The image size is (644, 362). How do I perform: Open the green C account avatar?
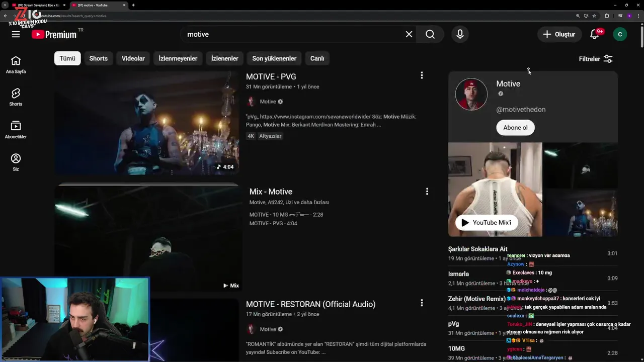pyautogui.click(x=620, y=34)
